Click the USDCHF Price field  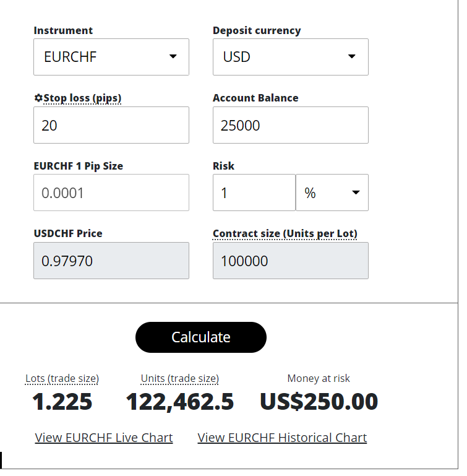click(111, 261)
